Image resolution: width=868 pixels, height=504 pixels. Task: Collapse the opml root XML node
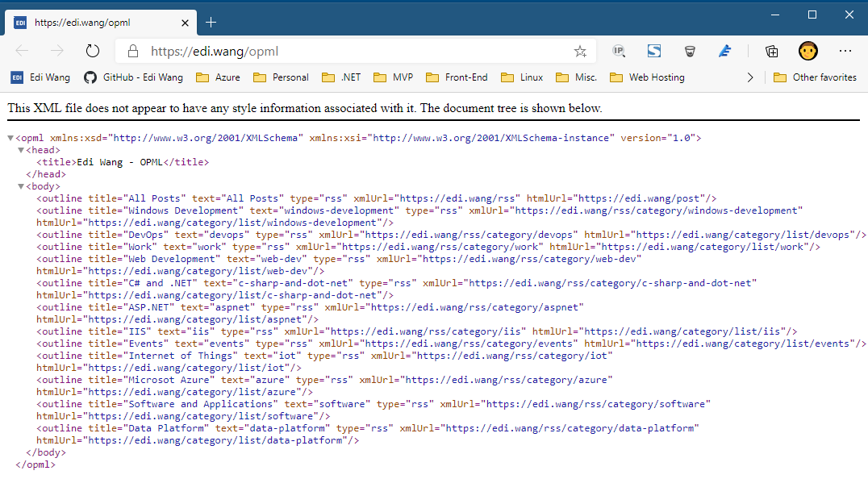pos(10,138)
